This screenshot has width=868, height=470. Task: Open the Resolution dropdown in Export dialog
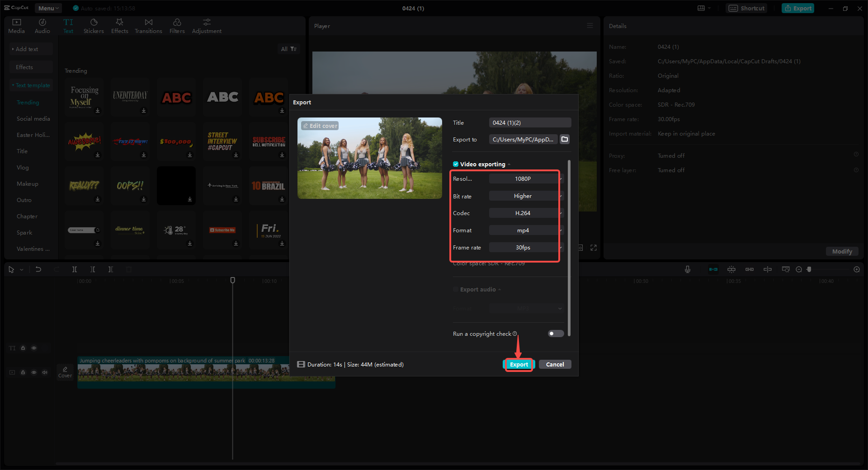[x=524, y=179]
